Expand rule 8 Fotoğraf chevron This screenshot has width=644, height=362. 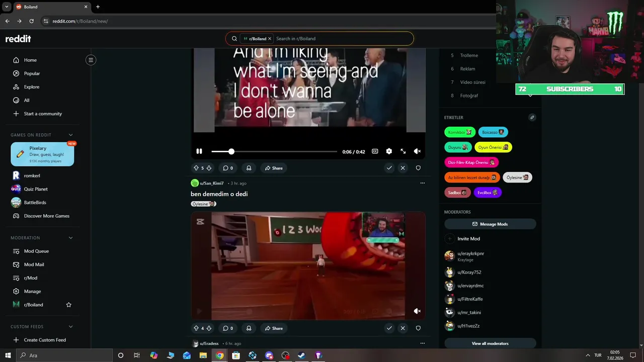click(530, 96)
